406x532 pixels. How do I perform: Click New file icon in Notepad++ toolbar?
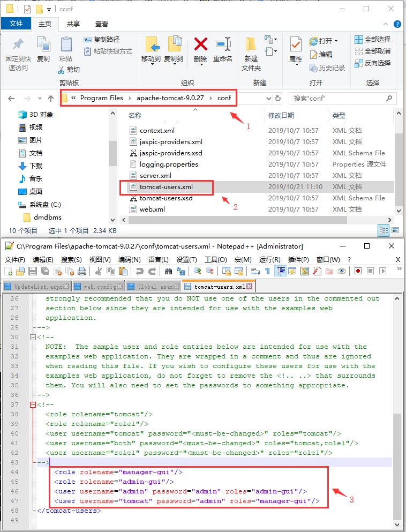[x=9, y=271]
